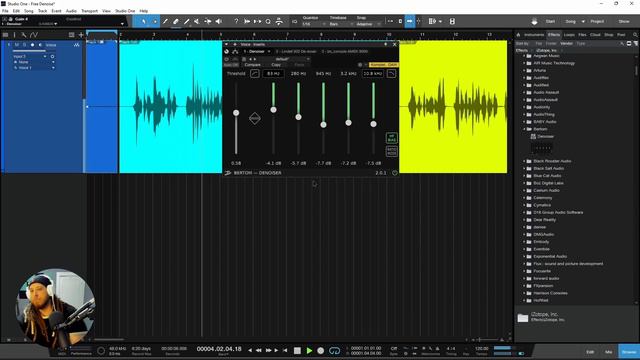
Task: Select the cyan audio event
Action: tap(171, 107)
